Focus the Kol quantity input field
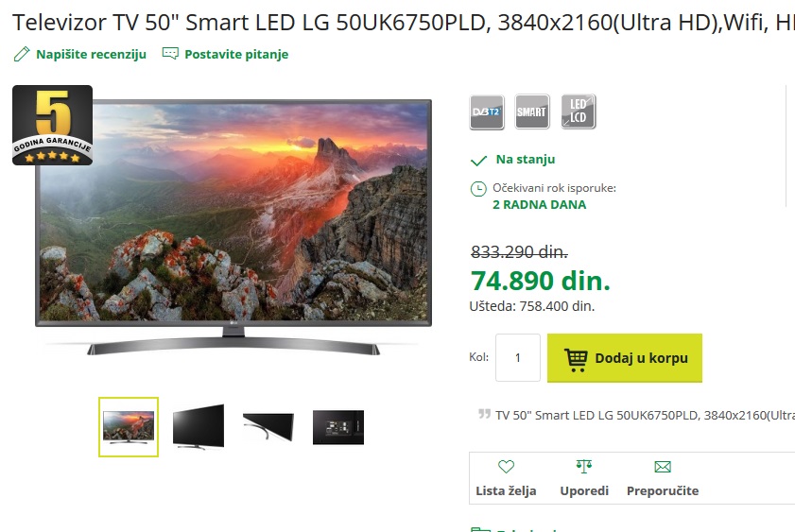 pyautogui.click(x=518, y=358)
